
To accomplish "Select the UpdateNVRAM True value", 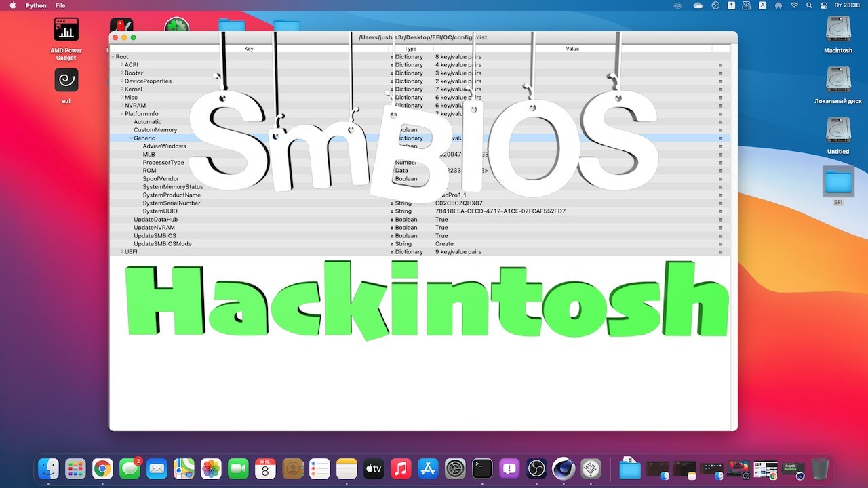I will [x=441, y=228].
